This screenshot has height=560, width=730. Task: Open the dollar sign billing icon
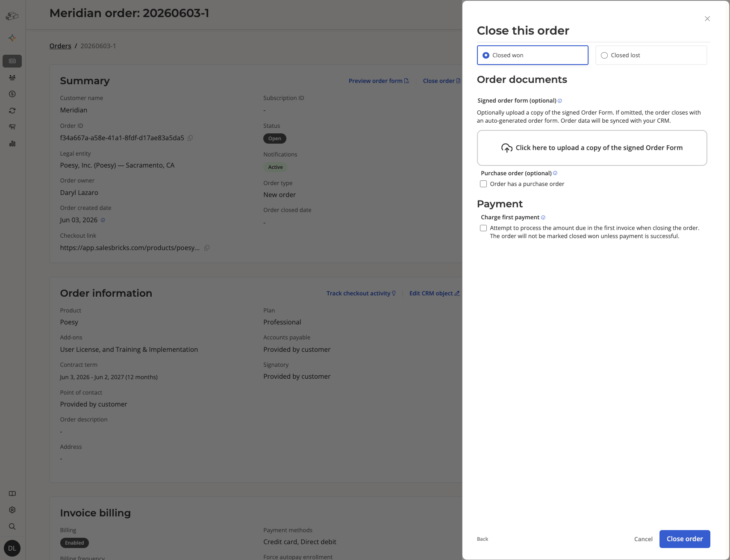(x=12, y=94)
